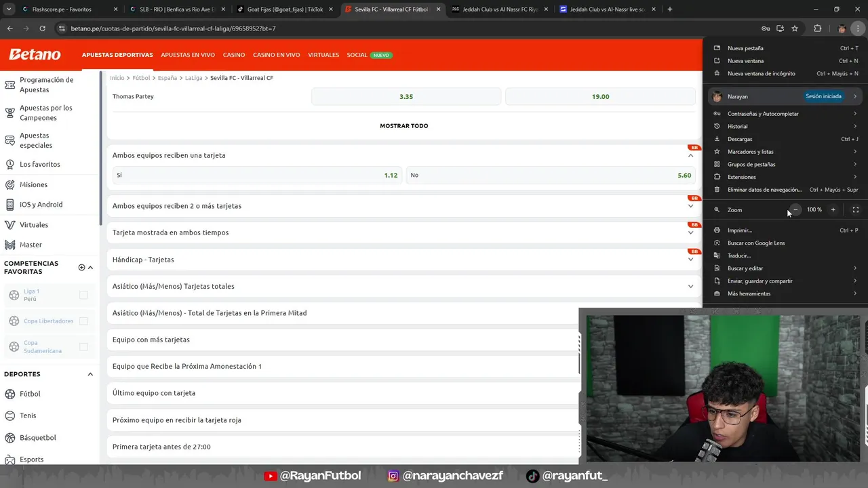Toggle Liga 1 Perú favorite checkbox
Viewport: 868px width, 488px height.
coord(83,295)
